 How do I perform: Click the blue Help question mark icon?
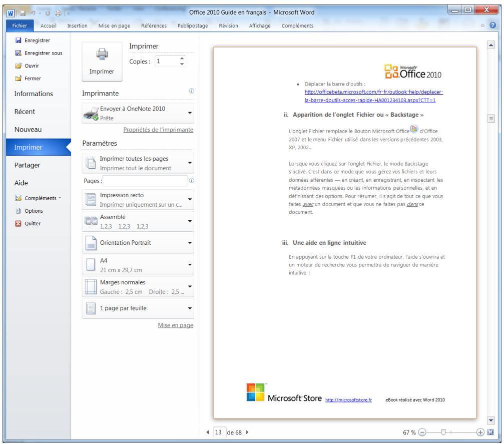(492, 25)
